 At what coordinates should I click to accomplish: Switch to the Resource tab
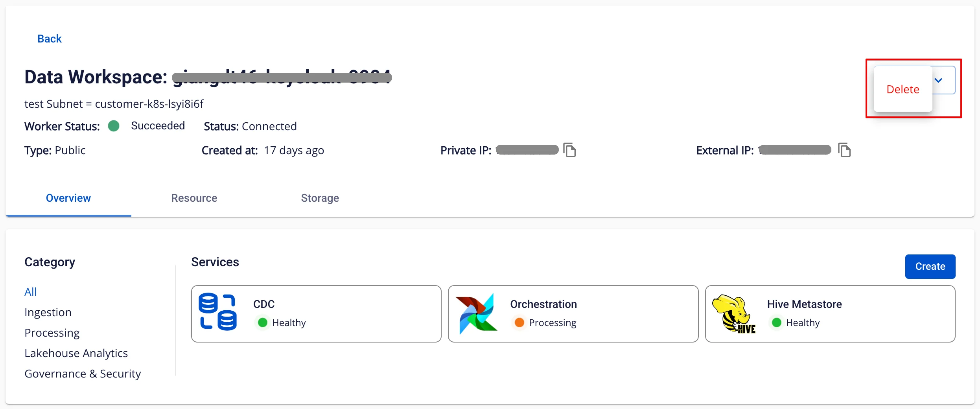194,198
